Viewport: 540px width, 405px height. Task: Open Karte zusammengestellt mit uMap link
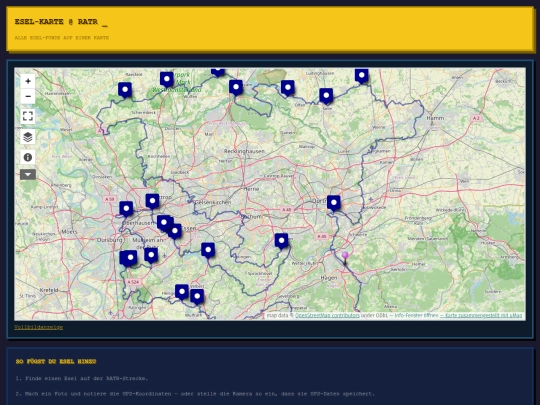481,315
